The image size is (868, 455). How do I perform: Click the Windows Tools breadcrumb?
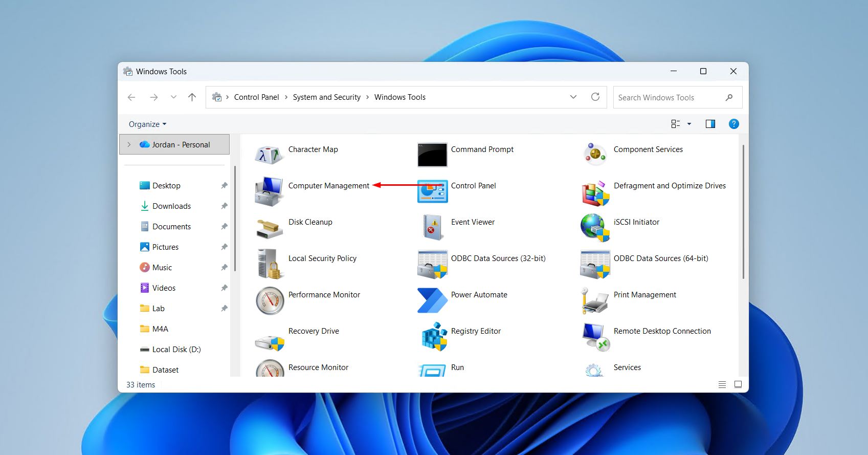399,97
